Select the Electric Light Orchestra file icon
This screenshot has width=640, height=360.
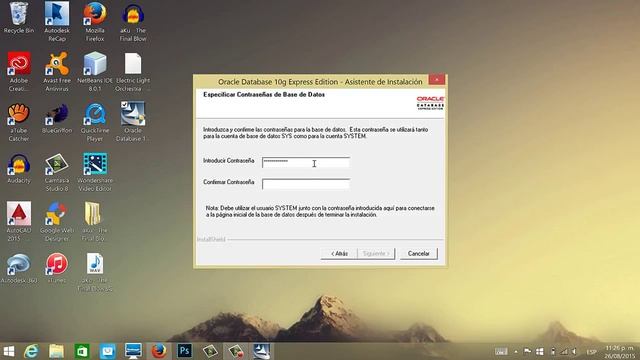133,71
